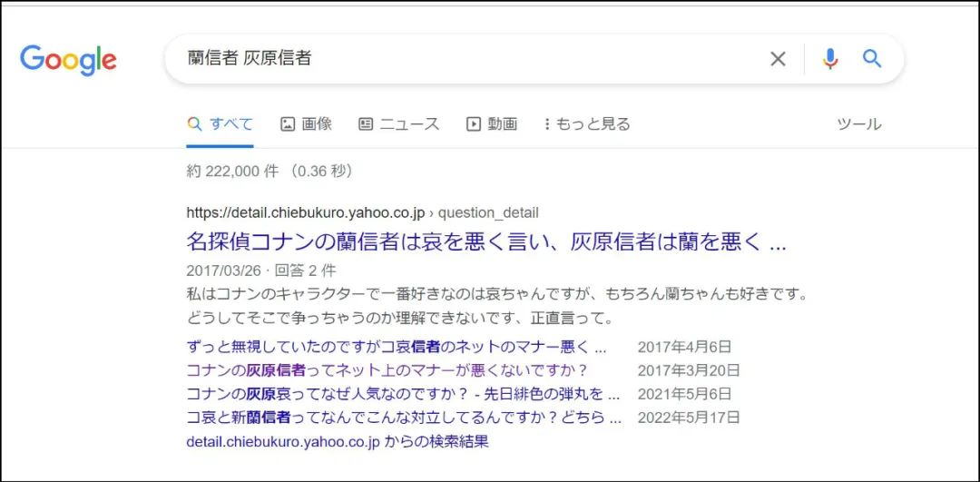Click the image icon of the 画像 tab

tap(287, 123)
